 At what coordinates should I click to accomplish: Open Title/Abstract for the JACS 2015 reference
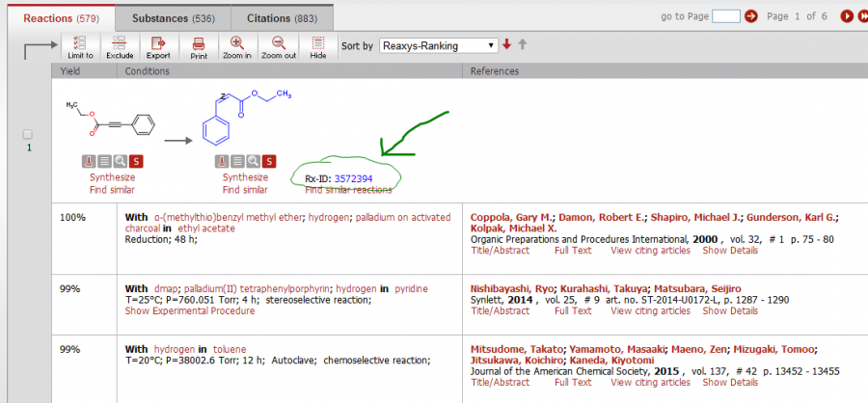(500, 382)
